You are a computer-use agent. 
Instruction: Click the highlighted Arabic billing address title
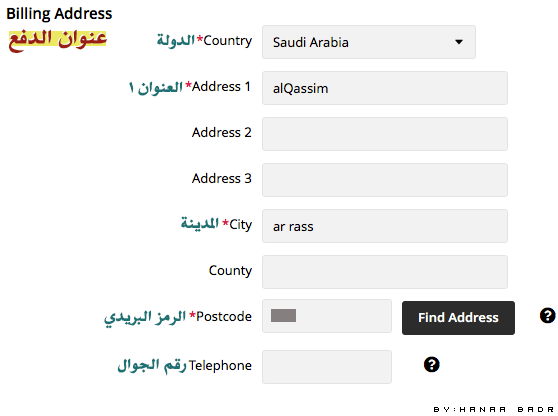click(x=57, y=40)
